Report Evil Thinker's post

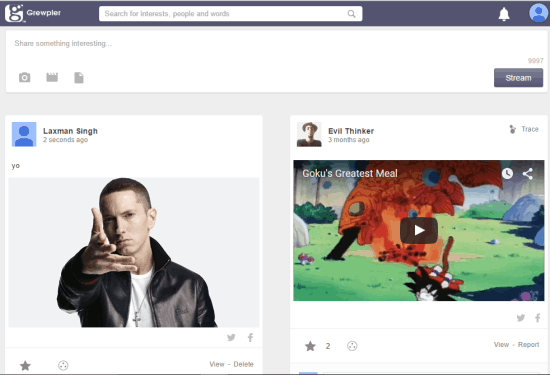click(x=528, y=344)
